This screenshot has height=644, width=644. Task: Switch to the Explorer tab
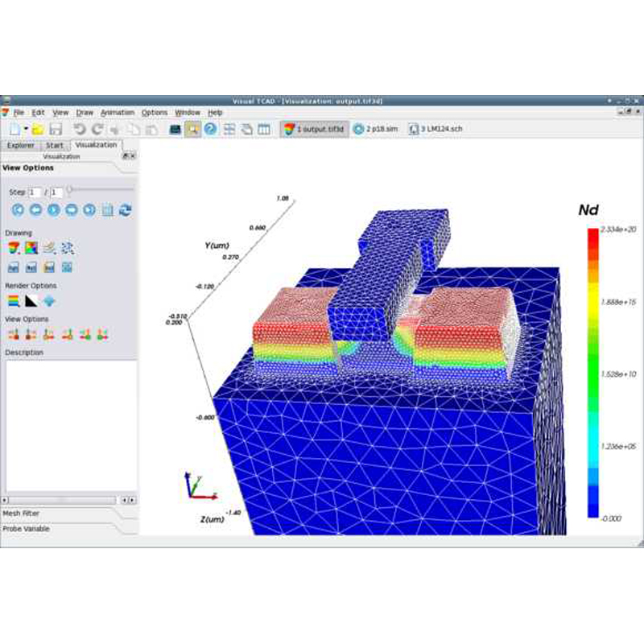[x=21, y=146]
